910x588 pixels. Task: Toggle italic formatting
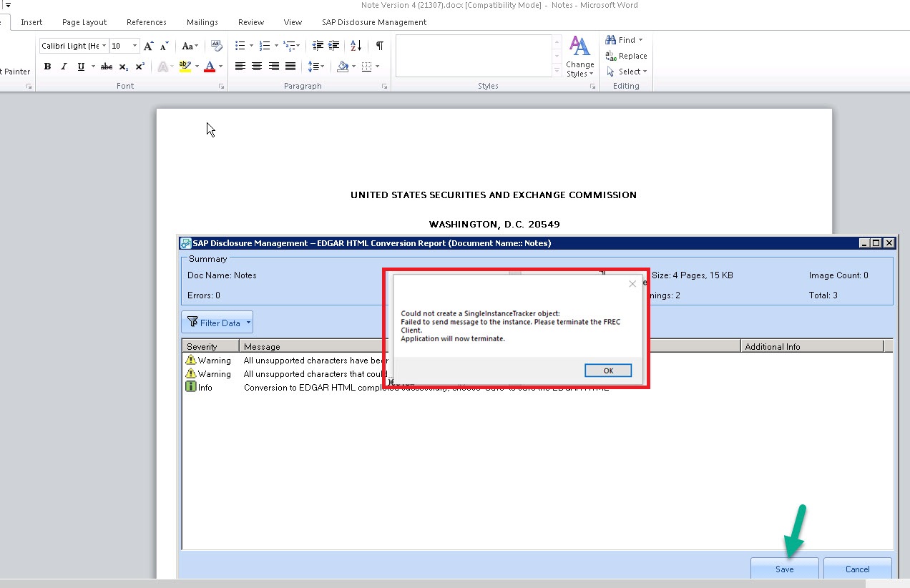point(64,67)
